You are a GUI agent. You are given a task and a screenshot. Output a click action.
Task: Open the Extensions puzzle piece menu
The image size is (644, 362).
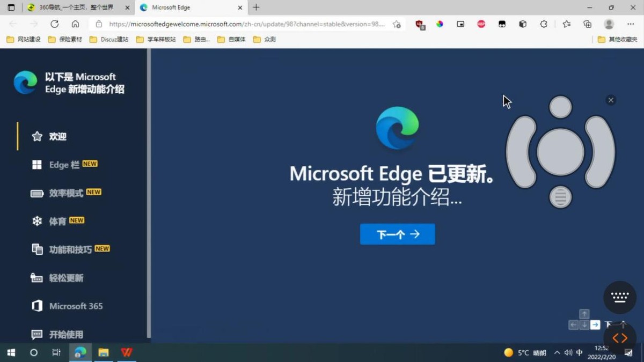point(544,24)
